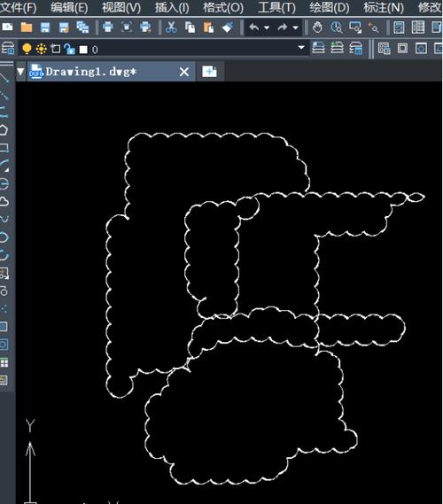443x504 pixels.
Task: Open undo history dropdown arrow
Action: pyautogui.click(x=267, y=28)
